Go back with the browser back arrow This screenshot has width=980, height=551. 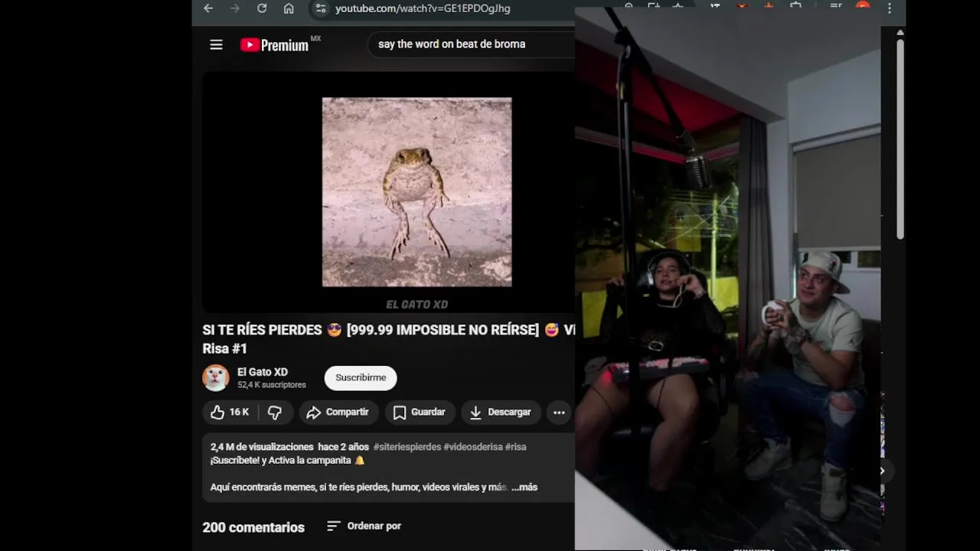tap(208, 8)
